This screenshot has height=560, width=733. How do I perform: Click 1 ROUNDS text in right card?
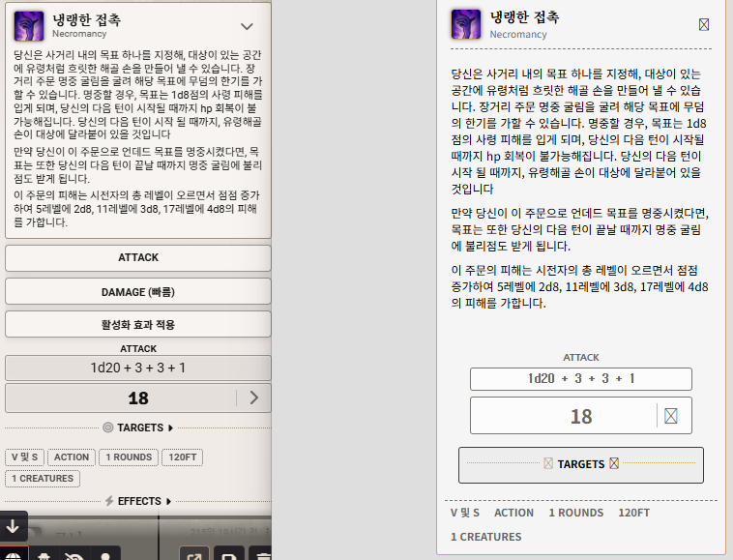pos(576,513)
